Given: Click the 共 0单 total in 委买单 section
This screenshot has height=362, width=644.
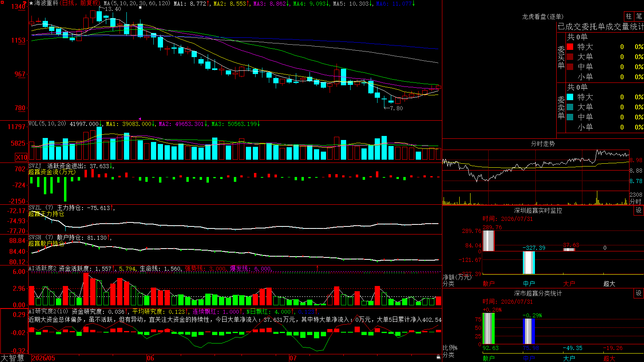Looking at the screenshot, I should point(577,37).
